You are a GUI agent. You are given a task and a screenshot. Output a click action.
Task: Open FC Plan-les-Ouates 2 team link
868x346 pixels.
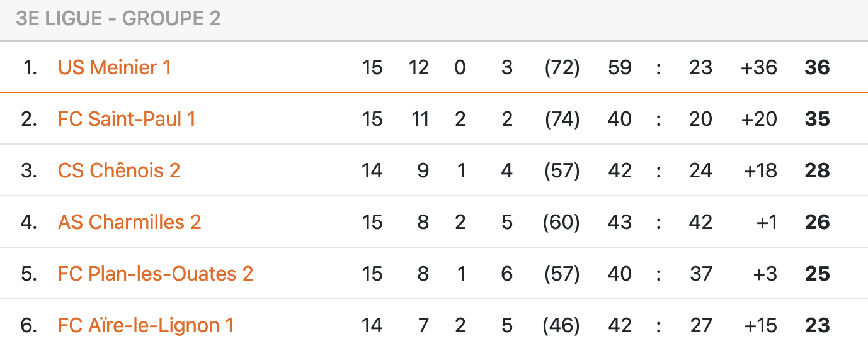click(156, 274)
